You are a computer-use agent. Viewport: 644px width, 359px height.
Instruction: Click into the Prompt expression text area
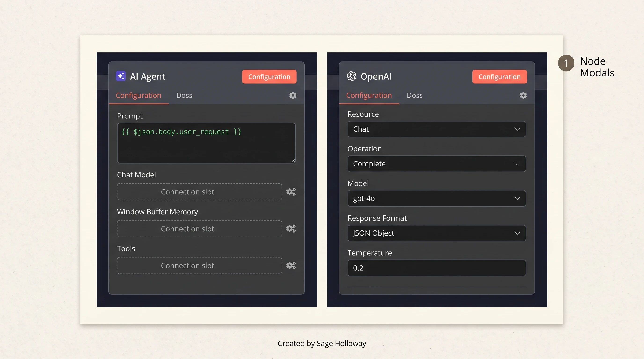tap(206, 143)
